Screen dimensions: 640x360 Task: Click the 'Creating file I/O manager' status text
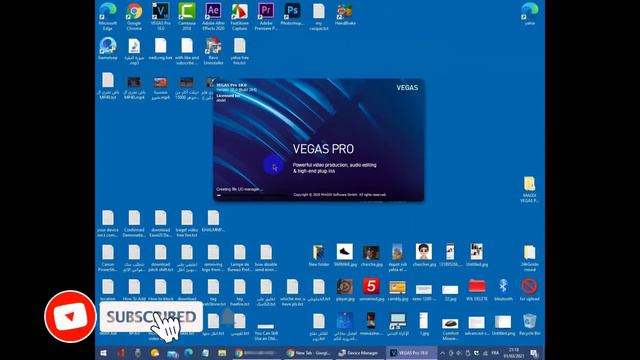pyautogui.click(x=239, y=189)
